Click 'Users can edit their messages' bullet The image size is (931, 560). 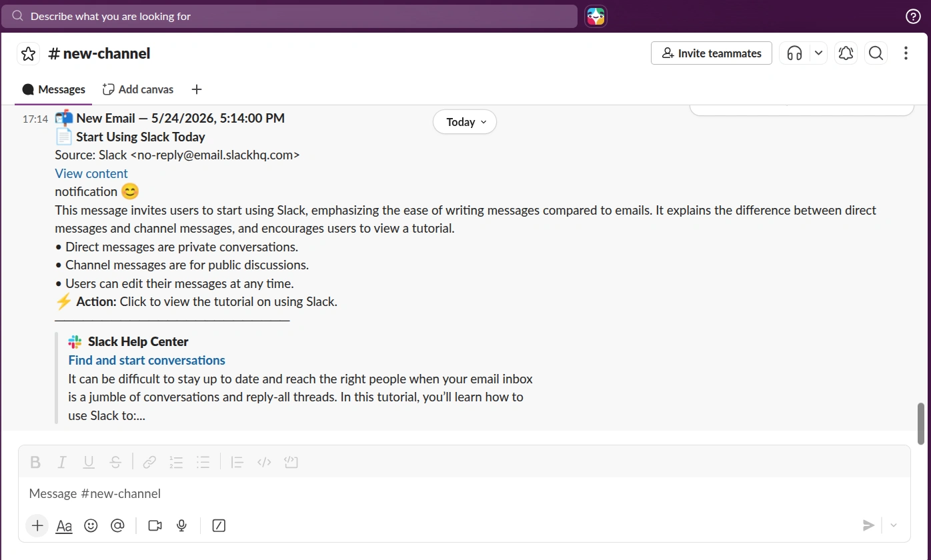click(174, 283)
